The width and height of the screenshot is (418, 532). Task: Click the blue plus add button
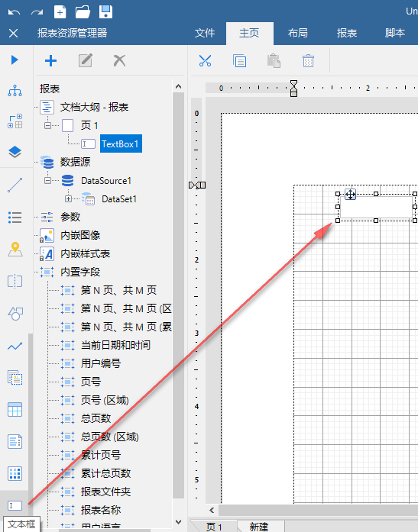click(x=50, y=61)
